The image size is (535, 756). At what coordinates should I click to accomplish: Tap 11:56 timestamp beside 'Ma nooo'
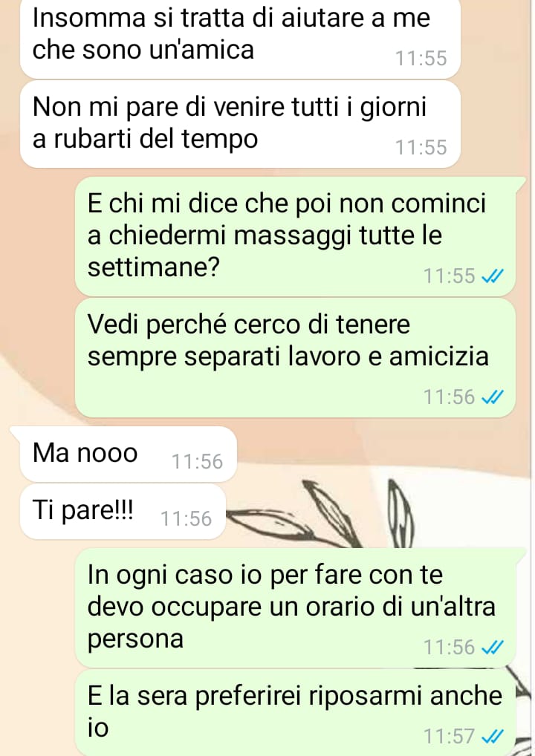[x=198, y=461]
